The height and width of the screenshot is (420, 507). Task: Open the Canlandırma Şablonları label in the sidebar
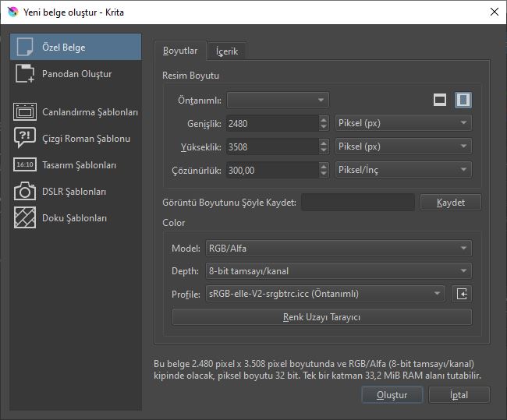[x=90, y=112]
